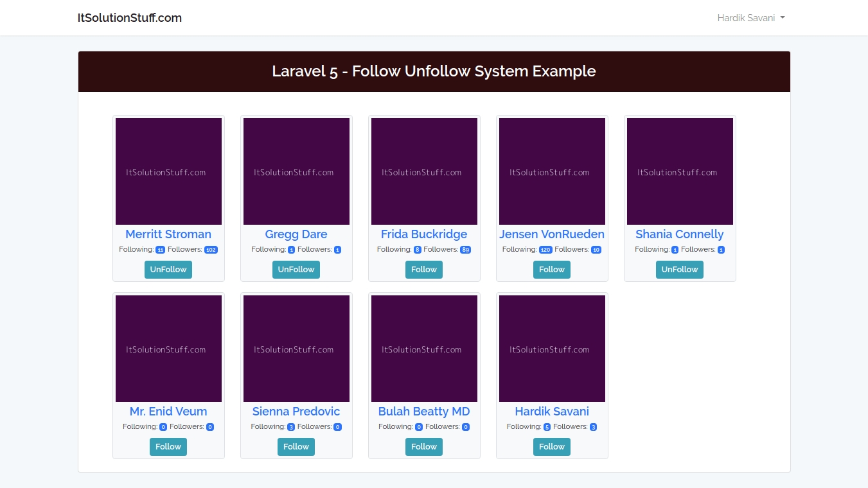Open Sienna Predovic's profile thumbnail
The height and width of the screenshot is (488, 868).
click(x=296, y=349)
